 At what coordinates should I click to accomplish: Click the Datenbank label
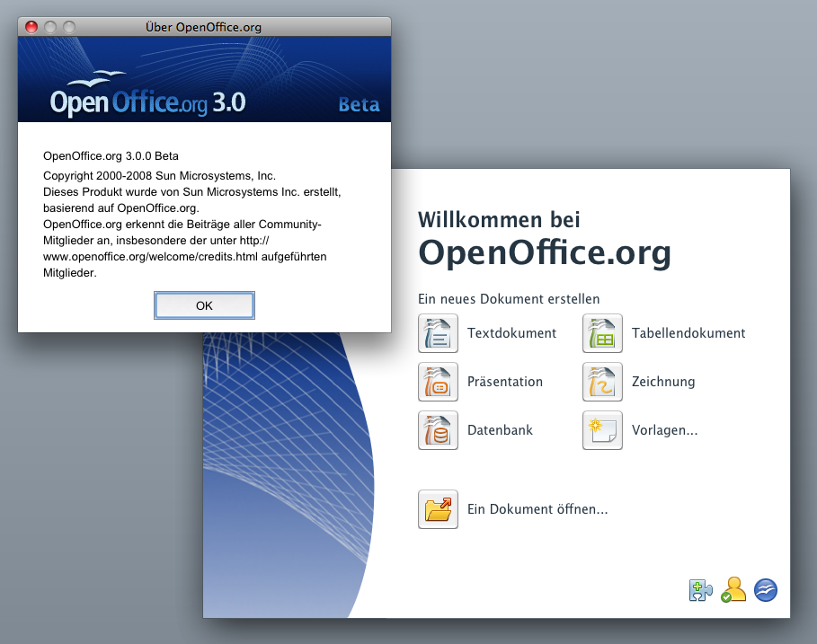(500, 430)
